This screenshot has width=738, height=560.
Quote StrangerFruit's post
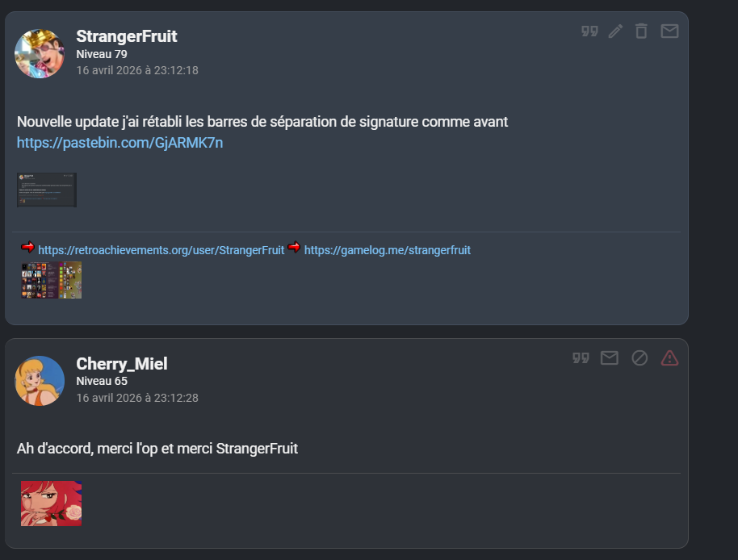point(589,31)
